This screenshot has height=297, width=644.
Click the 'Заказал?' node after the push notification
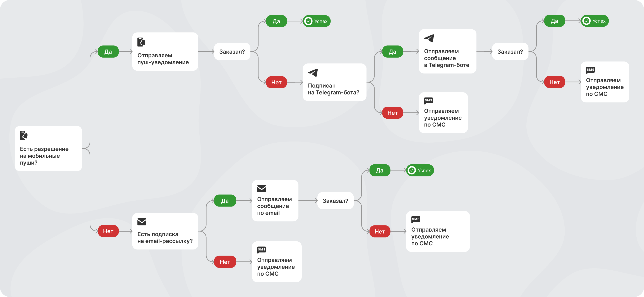coord(232,52)
